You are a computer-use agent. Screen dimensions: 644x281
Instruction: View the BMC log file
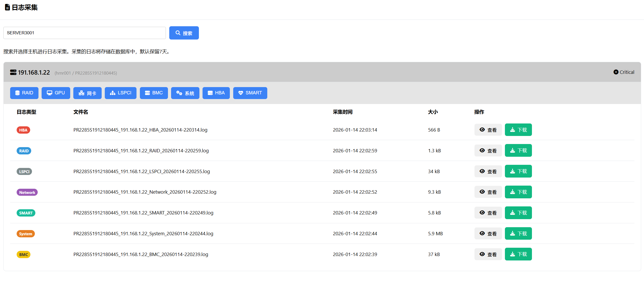point(488,254)
